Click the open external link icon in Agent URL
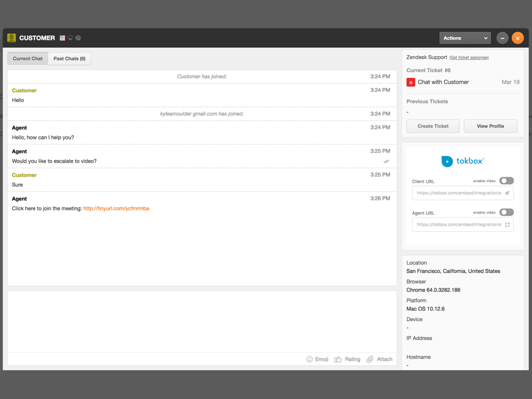The width and height of the screenshot is (532, 399). click(x=507, y=224)
